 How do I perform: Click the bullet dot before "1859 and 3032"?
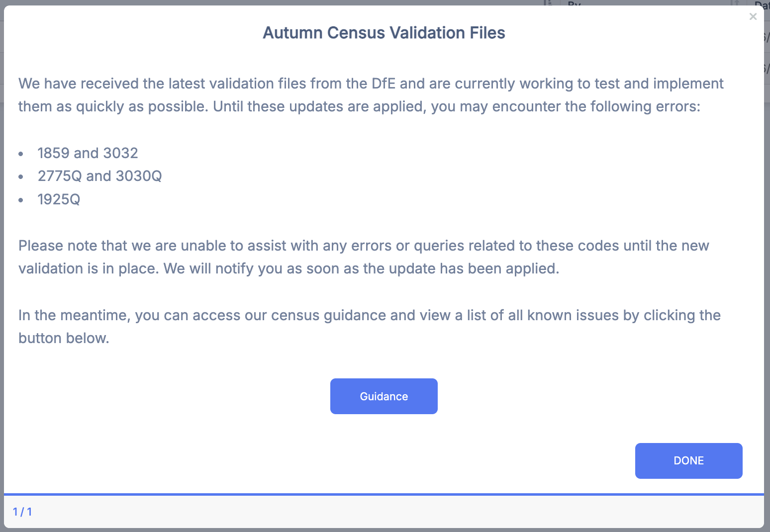21,154
